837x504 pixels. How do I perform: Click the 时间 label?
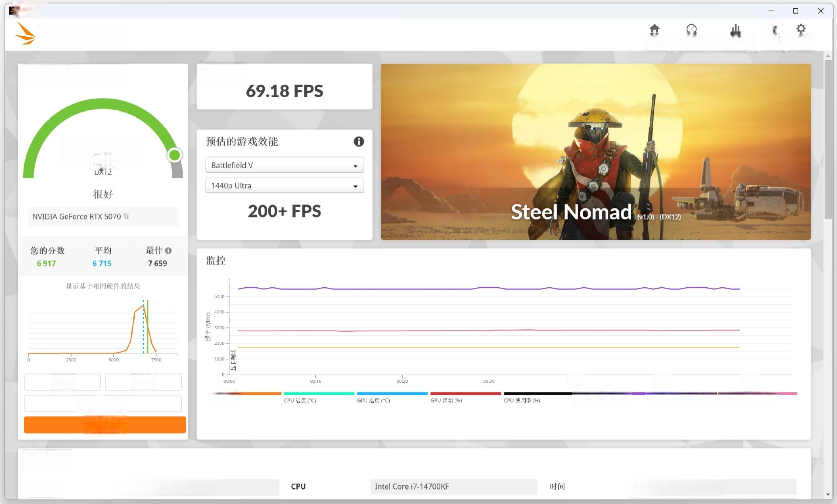click(557, 487)
